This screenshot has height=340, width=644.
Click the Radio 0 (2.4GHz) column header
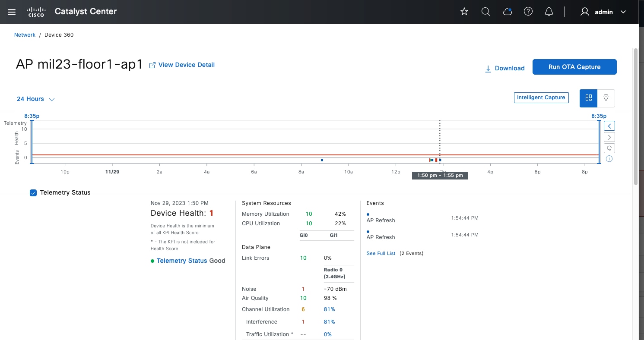point(334,273)
